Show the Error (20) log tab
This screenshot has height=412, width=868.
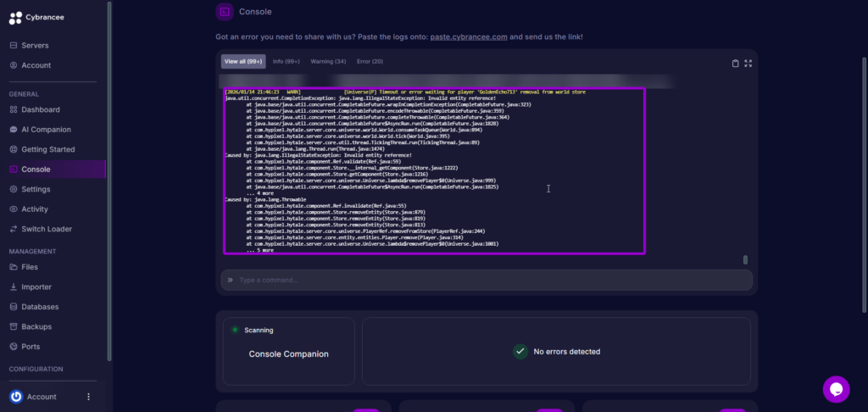(370, 62)
